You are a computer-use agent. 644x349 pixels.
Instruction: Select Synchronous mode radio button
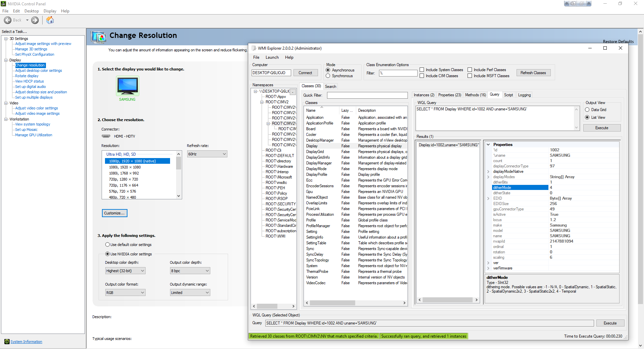click(328, 76)
